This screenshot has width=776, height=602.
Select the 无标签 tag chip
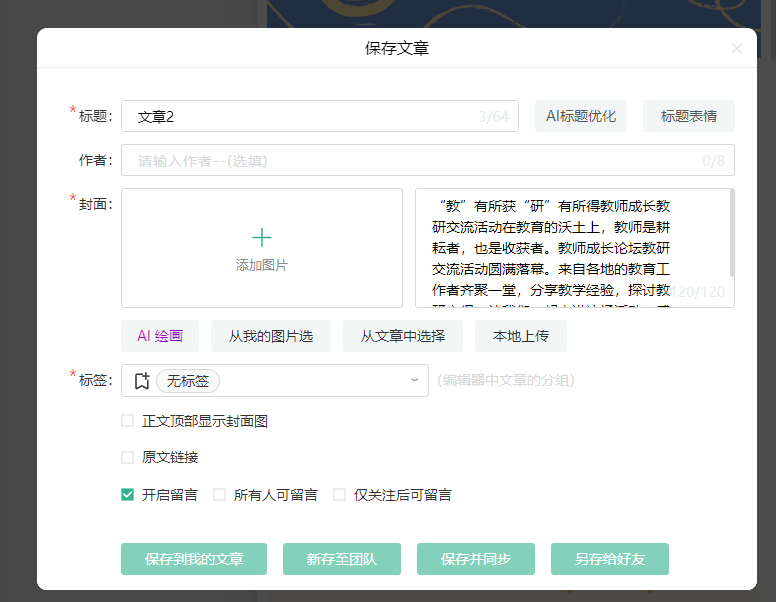coord(188,380)
